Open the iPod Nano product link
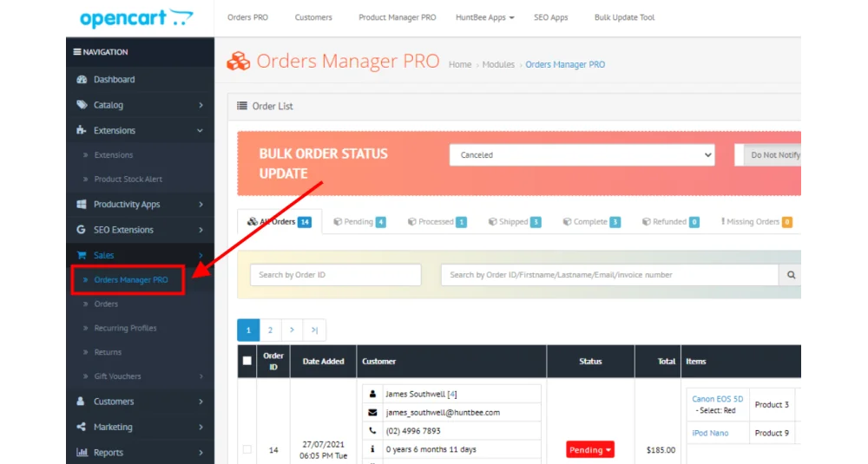Image resolution: width=868 pixels, height=464 pixels. [x=710, y=433]
